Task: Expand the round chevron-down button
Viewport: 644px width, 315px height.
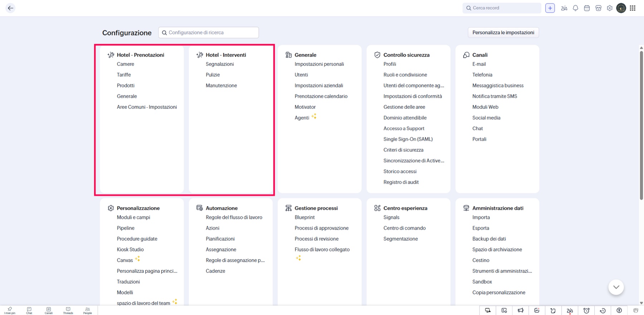Action: point(616,287)
